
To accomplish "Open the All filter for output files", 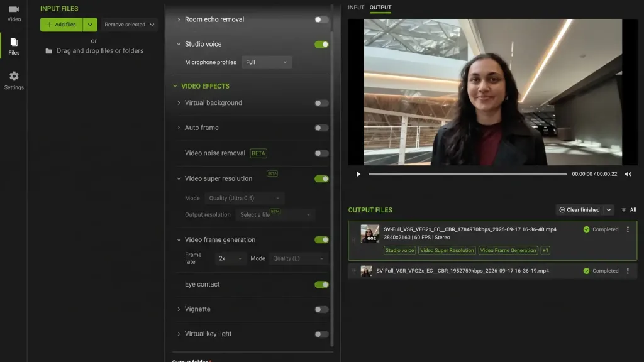I will pos(629,210).
